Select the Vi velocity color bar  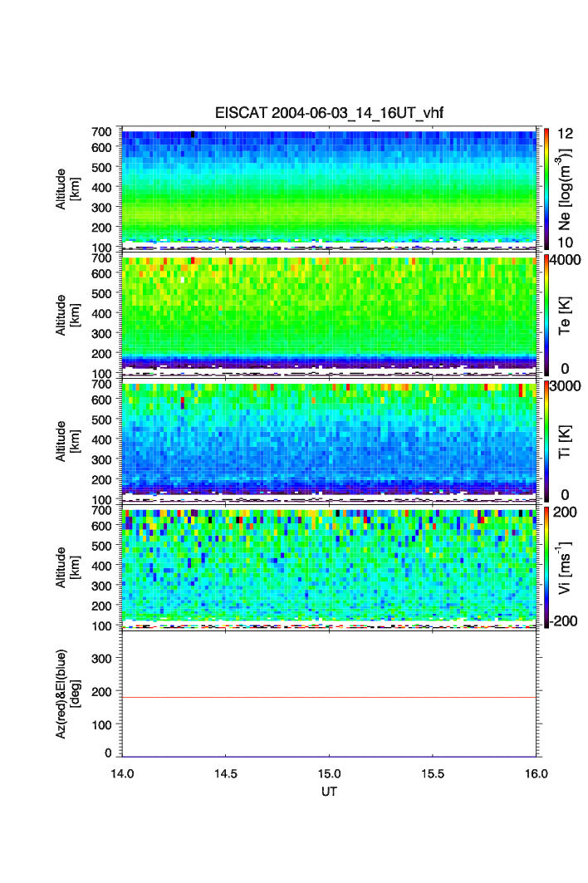544,567
